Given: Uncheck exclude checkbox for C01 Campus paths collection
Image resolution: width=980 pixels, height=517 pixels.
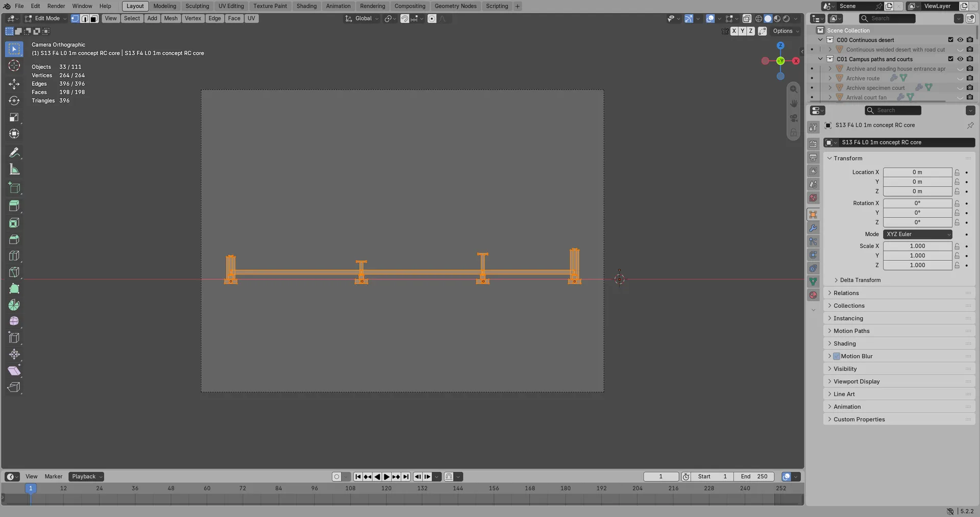Looking at the screenshot, I should [x=950, y=59].
